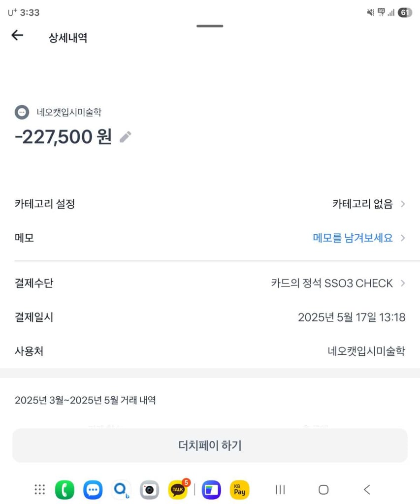The width and height of the screenshot is (420, 504).
Task: Open the 카테고리 설정 row
Action: (x=210, y=204)
